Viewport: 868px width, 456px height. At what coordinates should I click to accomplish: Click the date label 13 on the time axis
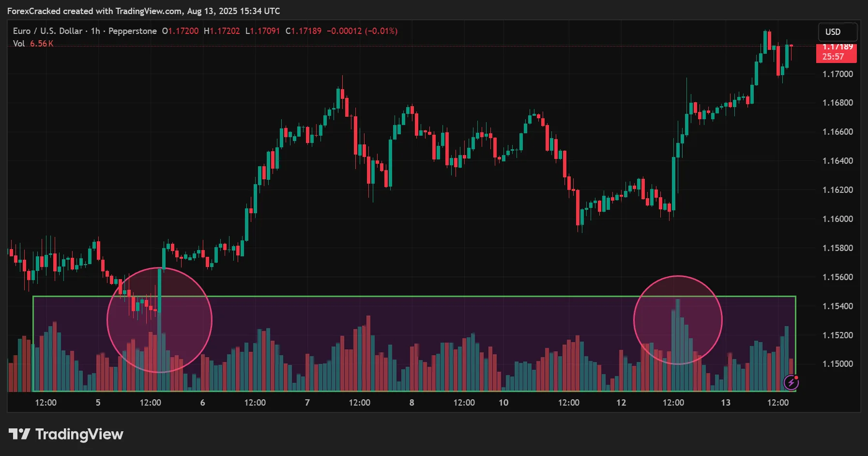coord(726,402)
